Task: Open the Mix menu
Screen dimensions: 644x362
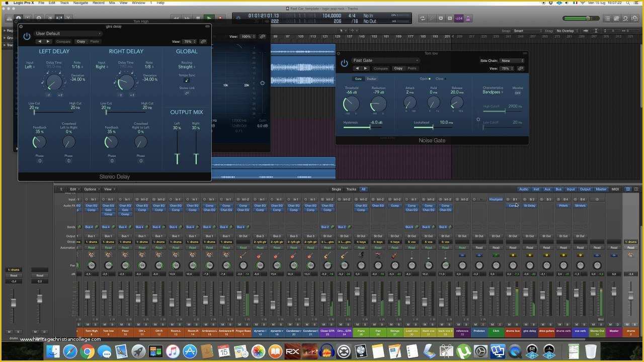Action: pyautogui.click(x=112, y=3)
